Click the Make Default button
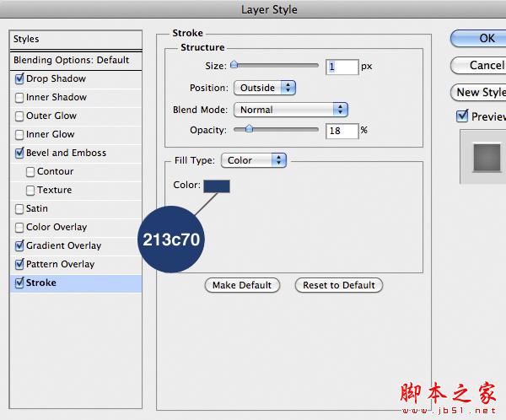The width and height of the screenshot is (506, 420). click(x=242, y=285)
